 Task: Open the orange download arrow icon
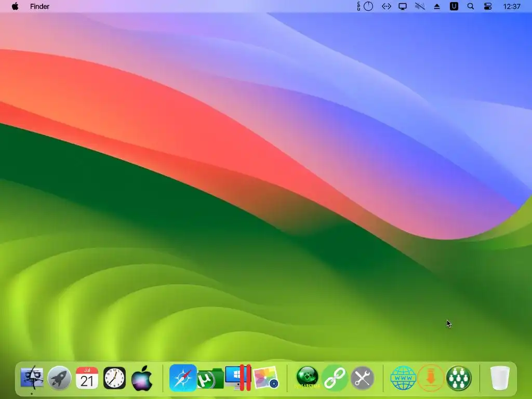431,378
